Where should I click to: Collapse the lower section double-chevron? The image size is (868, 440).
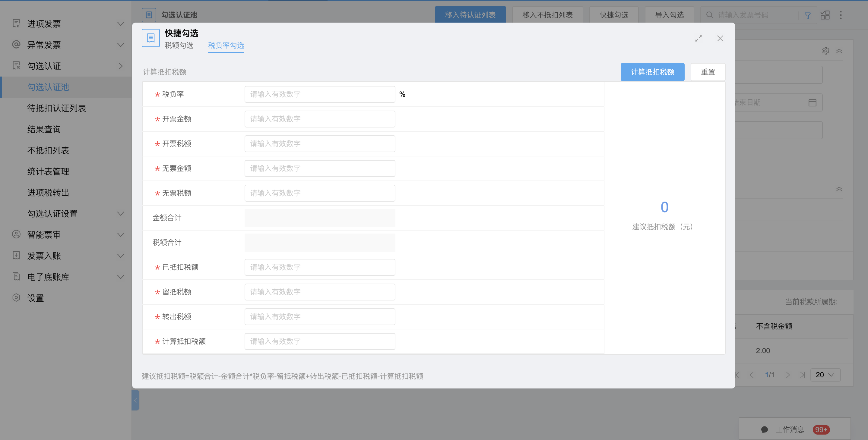click(x=839, y=189)
